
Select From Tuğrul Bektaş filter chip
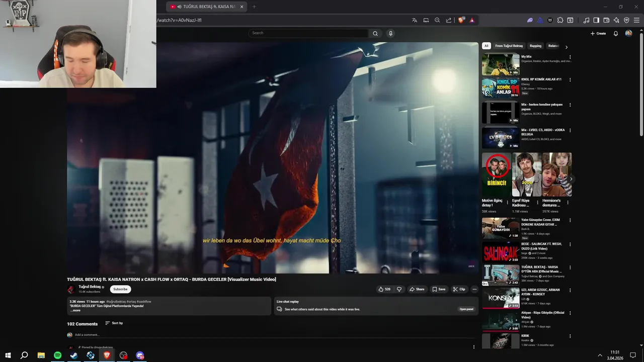pos(509,46)
